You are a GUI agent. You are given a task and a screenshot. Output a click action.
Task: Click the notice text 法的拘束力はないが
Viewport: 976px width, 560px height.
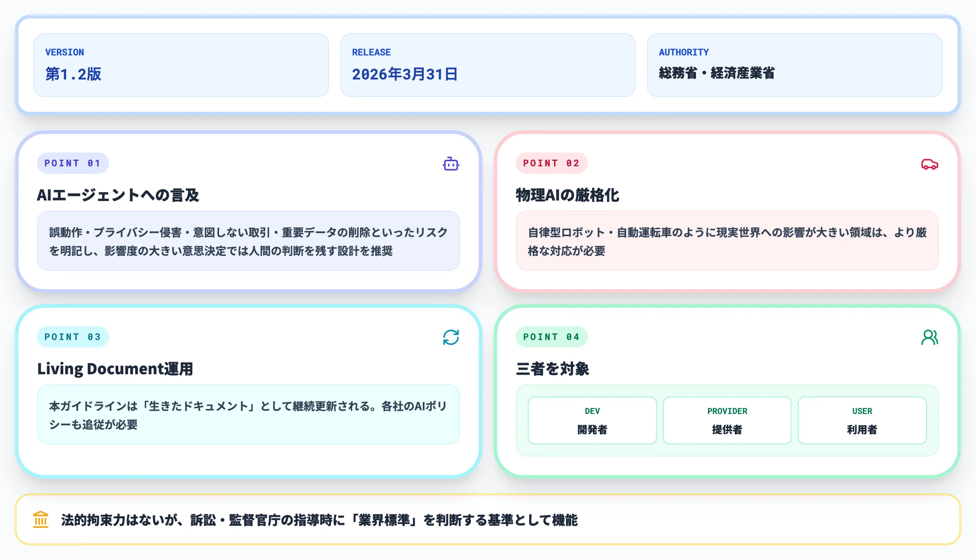tap(319, 520)
